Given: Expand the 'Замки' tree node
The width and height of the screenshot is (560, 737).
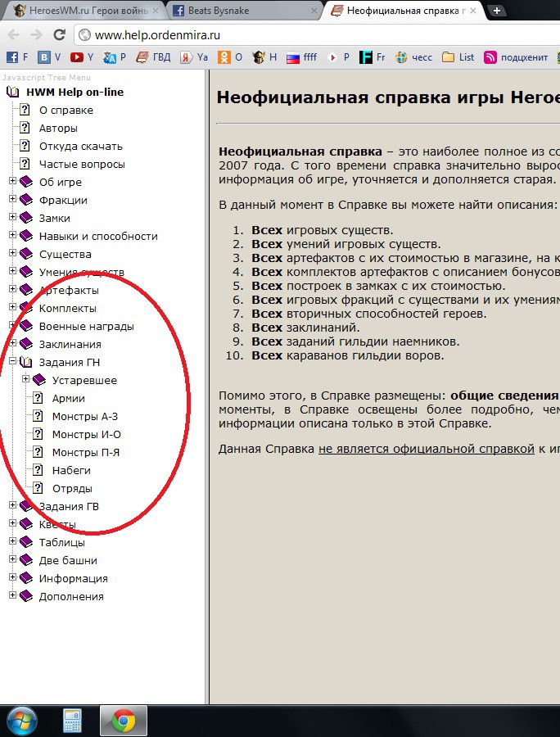Looking at the screenshot, I should click(12, 217).
